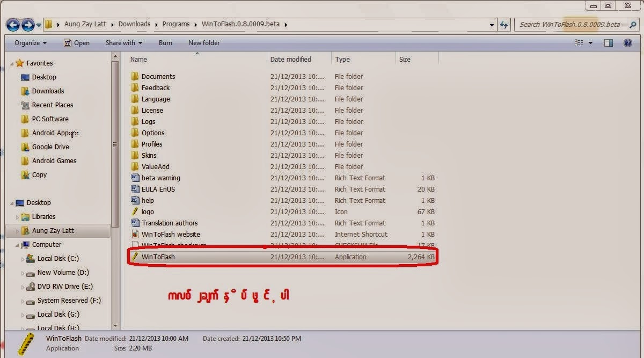Image resolution: width=644 pixels, height=358 pixels.
Task: Collapse the Favorites group
Action: point(12,64)
